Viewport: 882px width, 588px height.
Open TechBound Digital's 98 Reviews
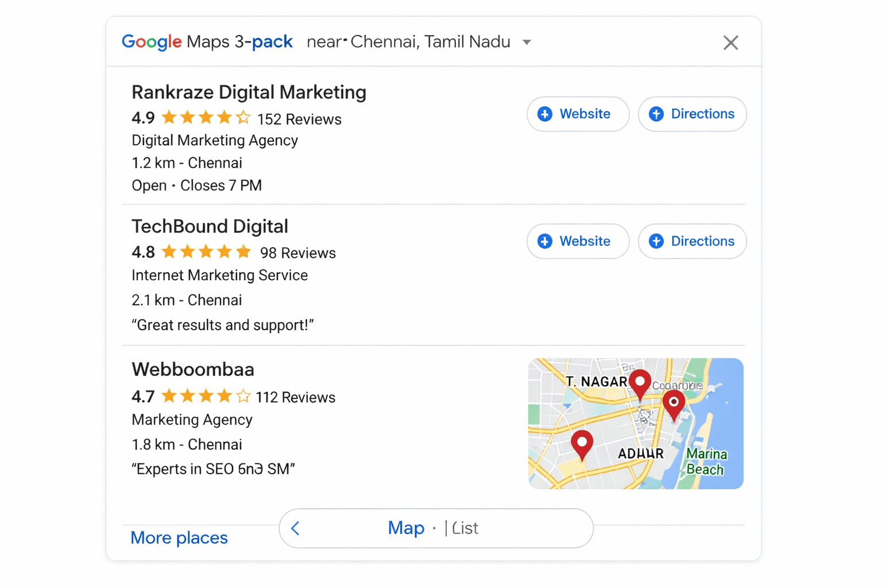pos(297,253)
